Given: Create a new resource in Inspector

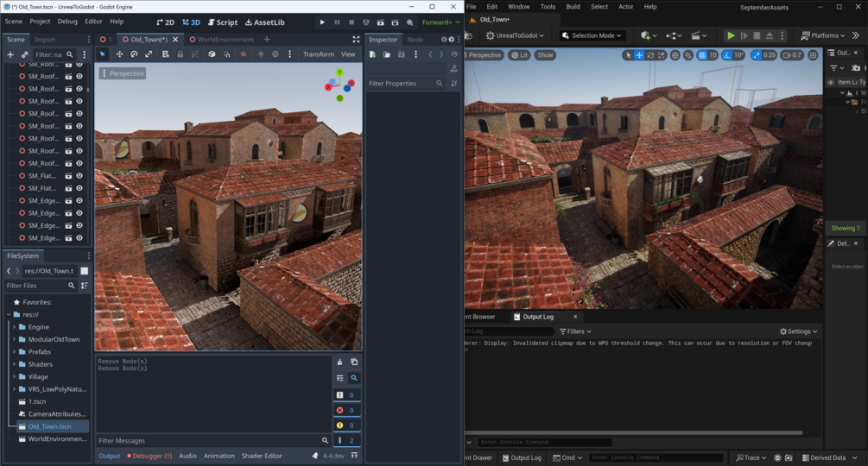Looking at the screenshot, I should (x=372, y=54).
